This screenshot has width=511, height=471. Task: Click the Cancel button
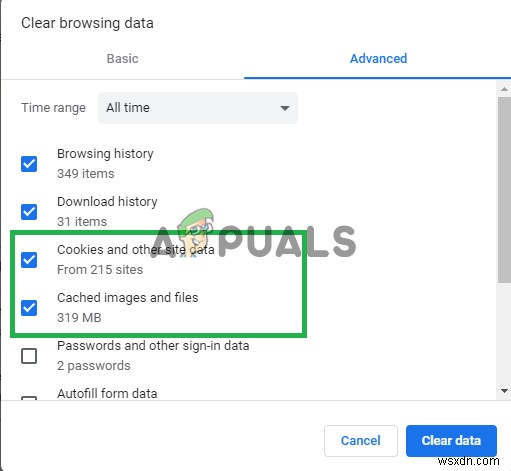(x=361, y=441)
